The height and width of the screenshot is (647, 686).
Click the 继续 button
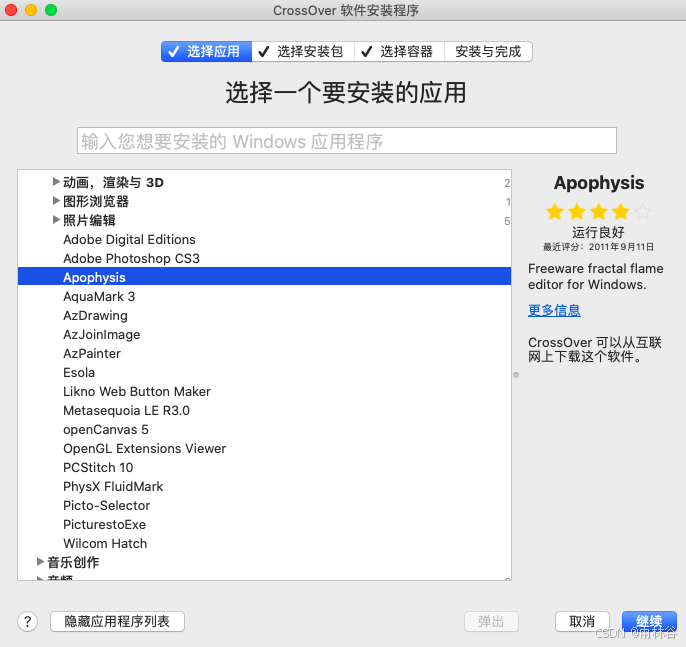649,621
